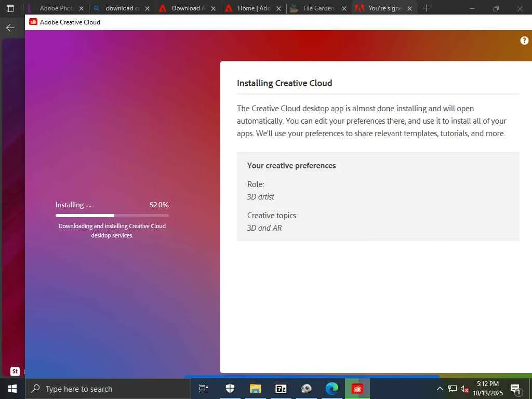Open Microsoft Edge from the taskbar
The height and width of the screenshot is (399, 532).
click(332, 389)
